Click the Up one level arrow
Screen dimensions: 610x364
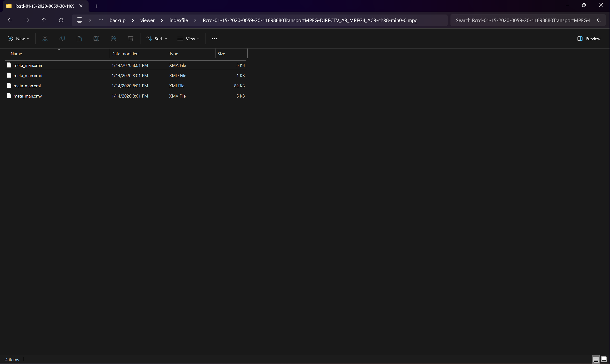44,20
